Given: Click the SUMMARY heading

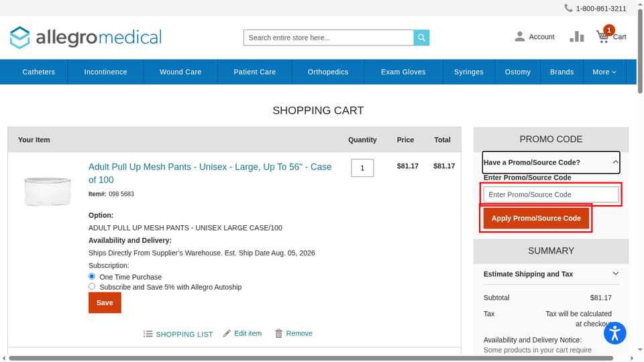Looking at the screenshot, I should pyautogui.click(x=551, y=251).
